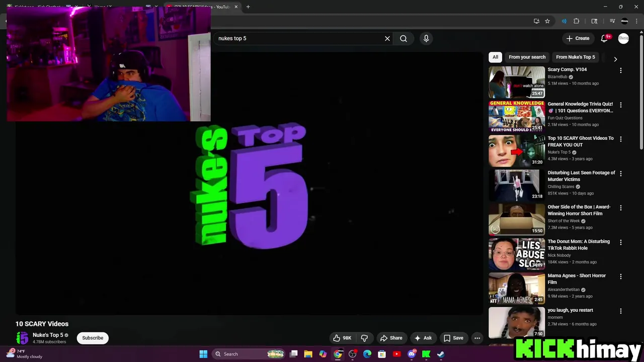Open the Other Side of the Box thumbnail
The image size is (644, 362).
(x=517, y=219)
